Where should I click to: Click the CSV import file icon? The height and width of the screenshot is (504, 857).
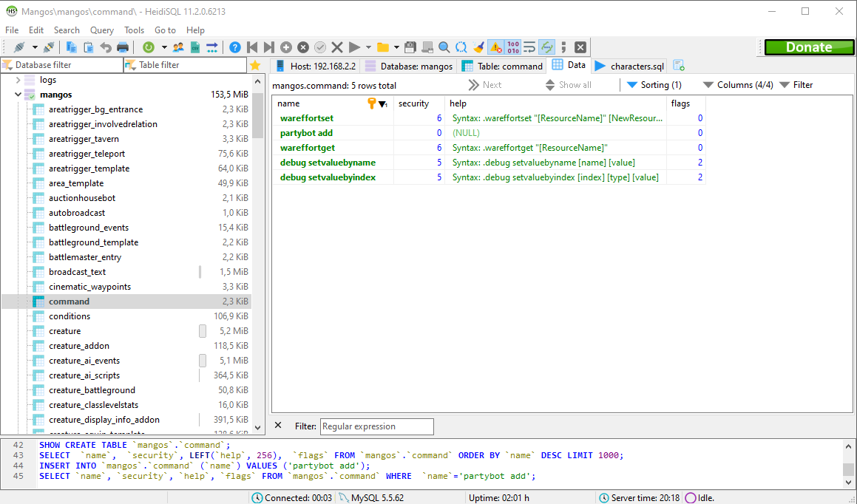pos(195,47)
